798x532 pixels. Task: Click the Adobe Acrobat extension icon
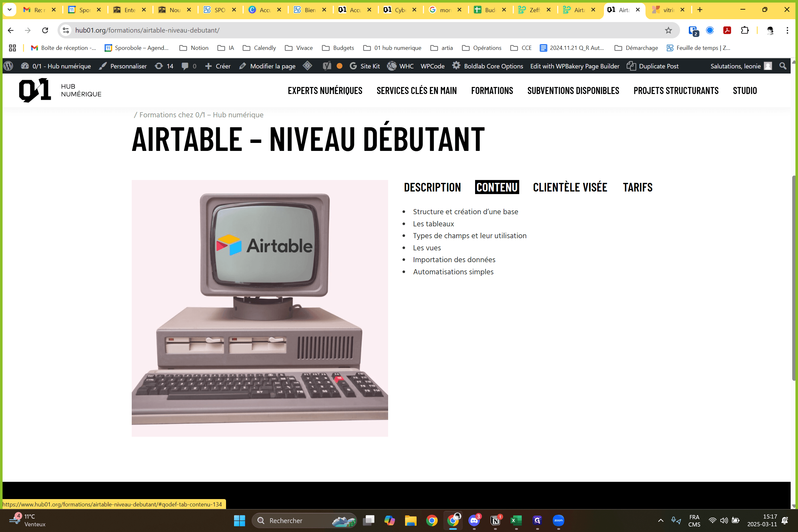pos(727,30)
